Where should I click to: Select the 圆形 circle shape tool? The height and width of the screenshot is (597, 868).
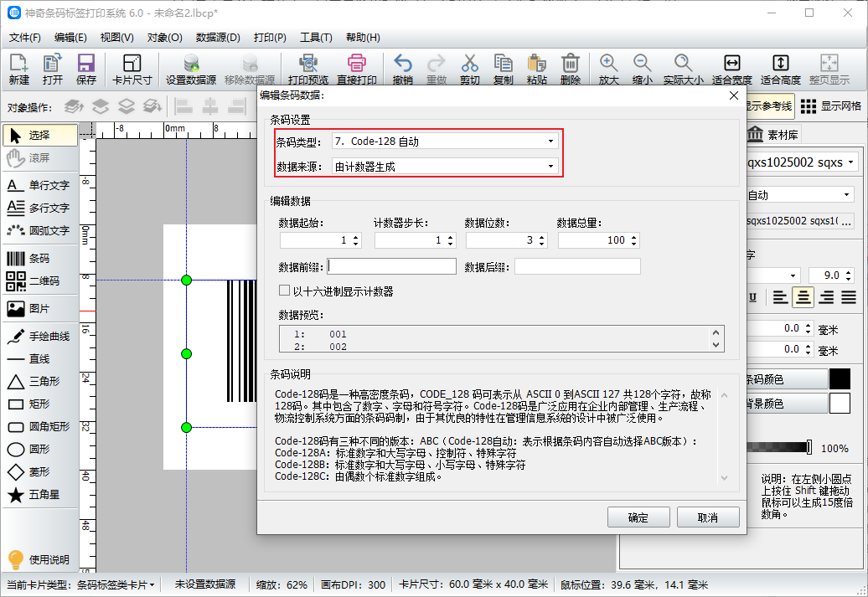(x=40, y=450)
